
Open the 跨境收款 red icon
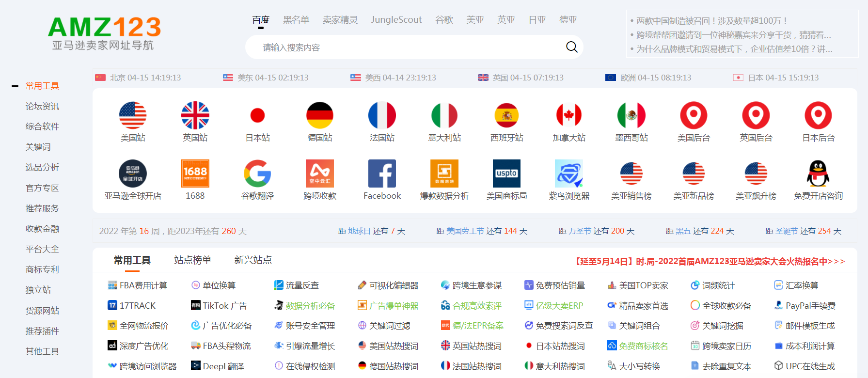320,173
